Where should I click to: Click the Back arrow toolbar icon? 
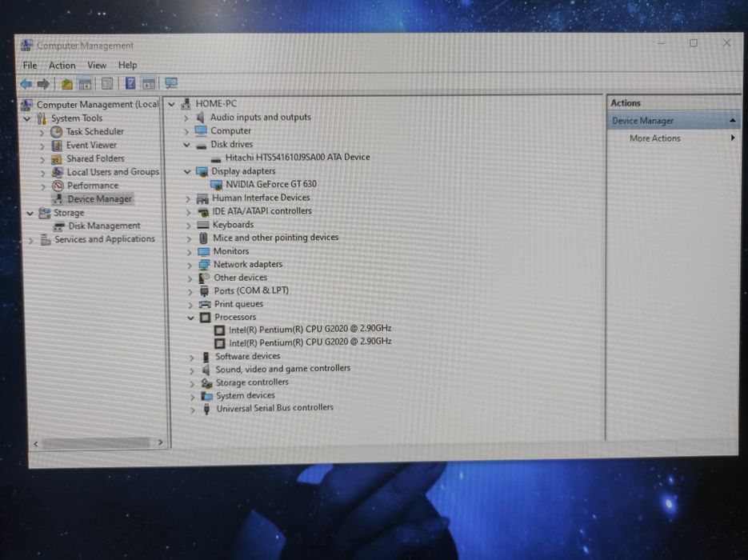(x=26, y=85)
